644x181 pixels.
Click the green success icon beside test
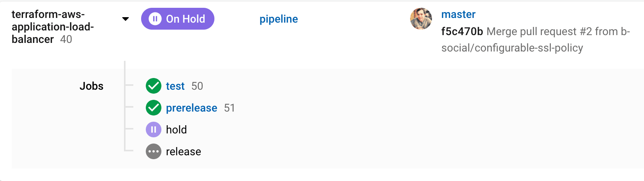154,86
